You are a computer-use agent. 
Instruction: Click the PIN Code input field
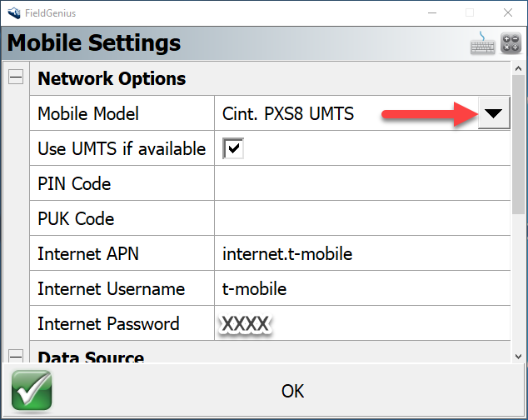point(361,184)
